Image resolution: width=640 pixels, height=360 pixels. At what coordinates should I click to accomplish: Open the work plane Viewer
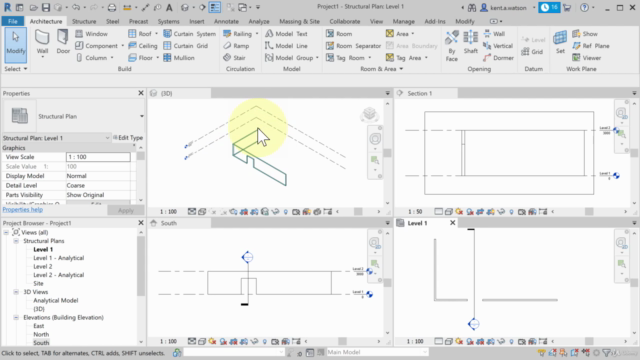[586, 58]
